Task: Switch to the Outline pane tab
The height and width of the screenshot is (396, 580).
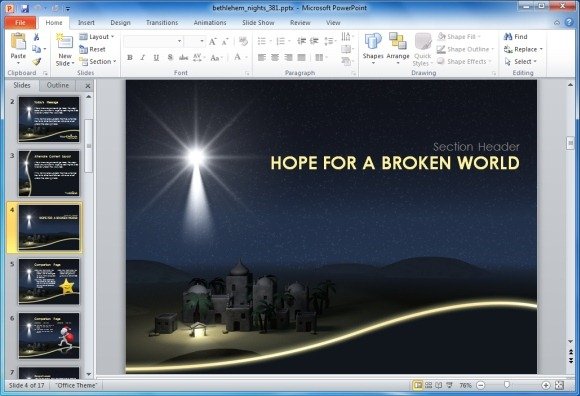Action: pos(58,85)
